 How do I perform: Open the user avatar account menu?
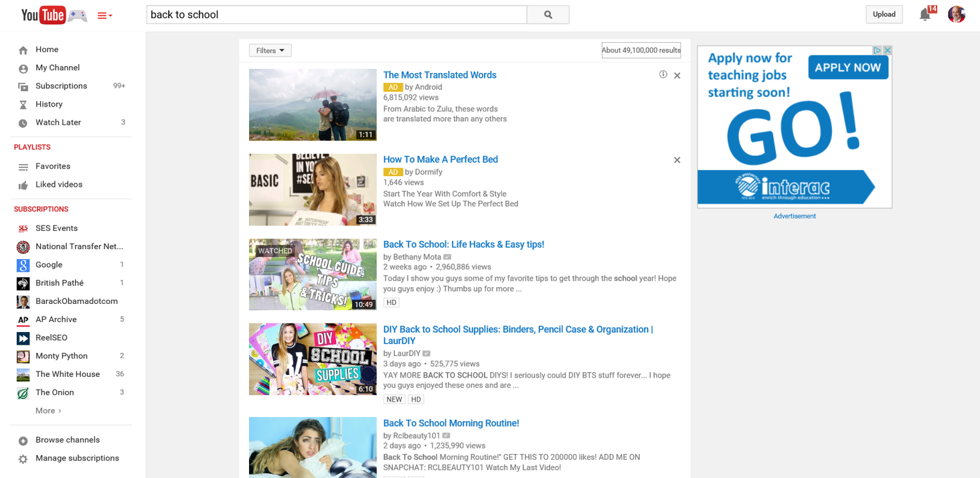(957, 15)
